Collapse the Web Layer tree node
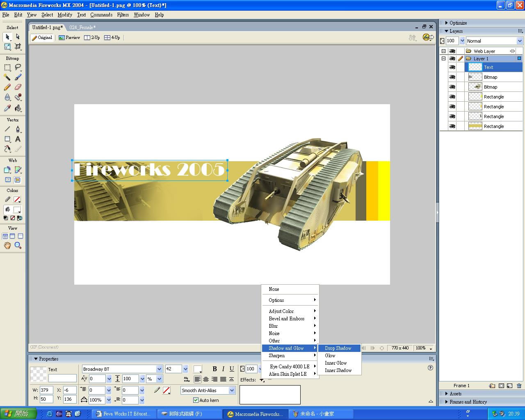525x420 pixels. tap(443, 51)
